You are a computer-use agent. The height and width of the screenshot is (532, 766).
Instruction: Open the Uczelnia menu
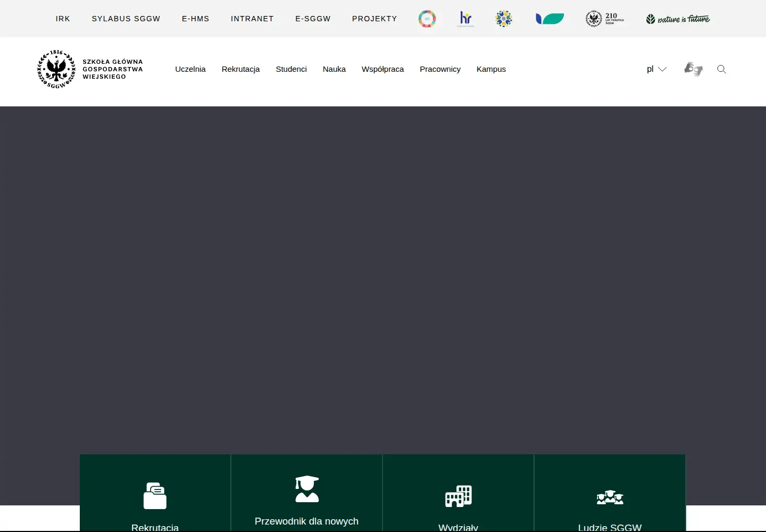(x=190, y=69)
